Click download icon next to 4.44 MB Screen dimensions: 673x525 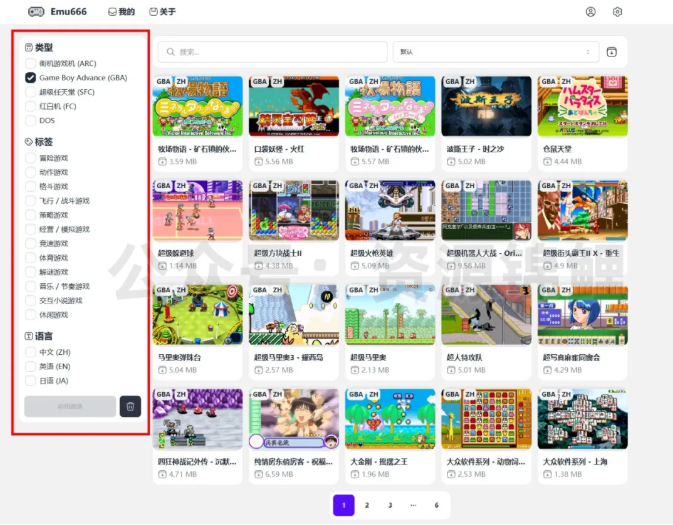[547, 161]
